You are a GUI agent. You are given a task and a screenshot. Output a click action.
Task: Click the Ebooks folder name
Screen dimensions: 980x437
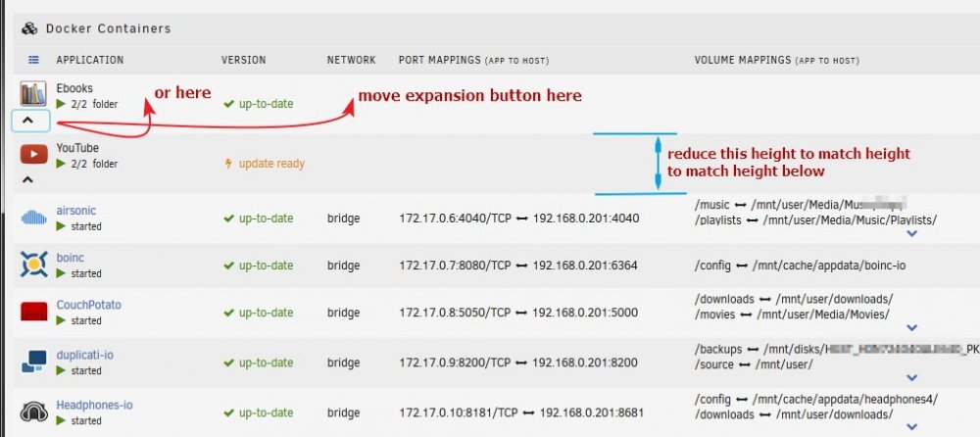click(74, 88)
